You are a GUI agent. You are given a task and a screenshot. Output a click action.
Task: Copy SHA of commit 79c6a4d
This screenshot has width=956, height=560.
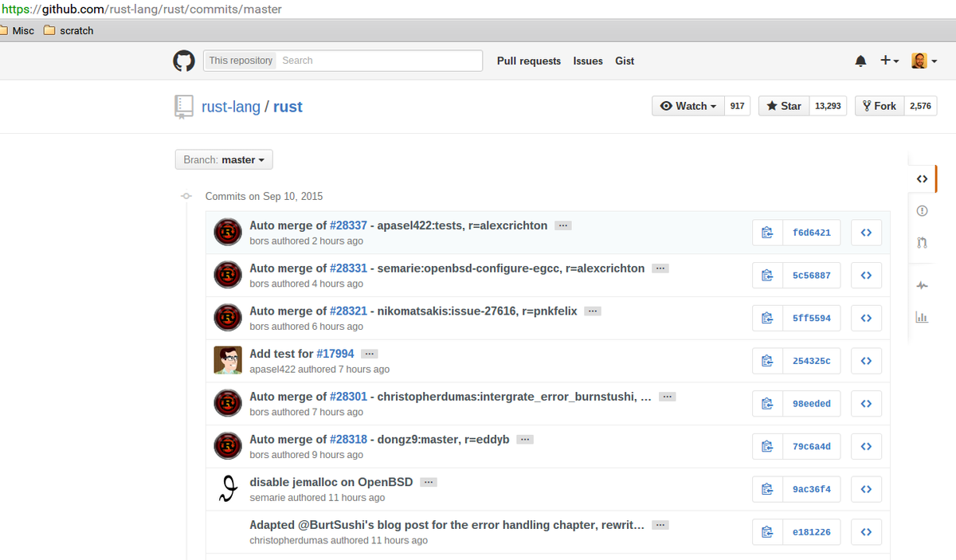point(767,446)
